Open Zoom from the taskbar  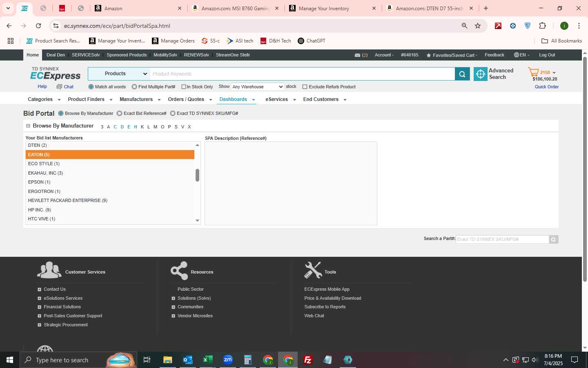click(228, 360)
